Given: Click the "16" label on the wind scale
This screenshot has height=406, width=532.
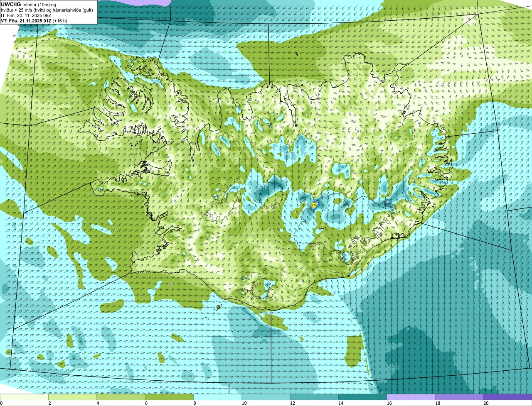Looking at the screenshot, I should click(x=389, y=403).
